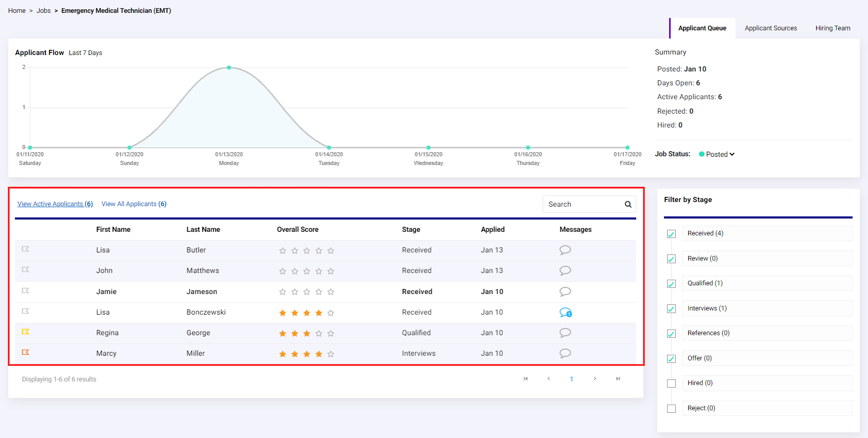868x438 pixels.
Task: Click the yellow flag for Regina George
Action: click(x=26, y=332)
